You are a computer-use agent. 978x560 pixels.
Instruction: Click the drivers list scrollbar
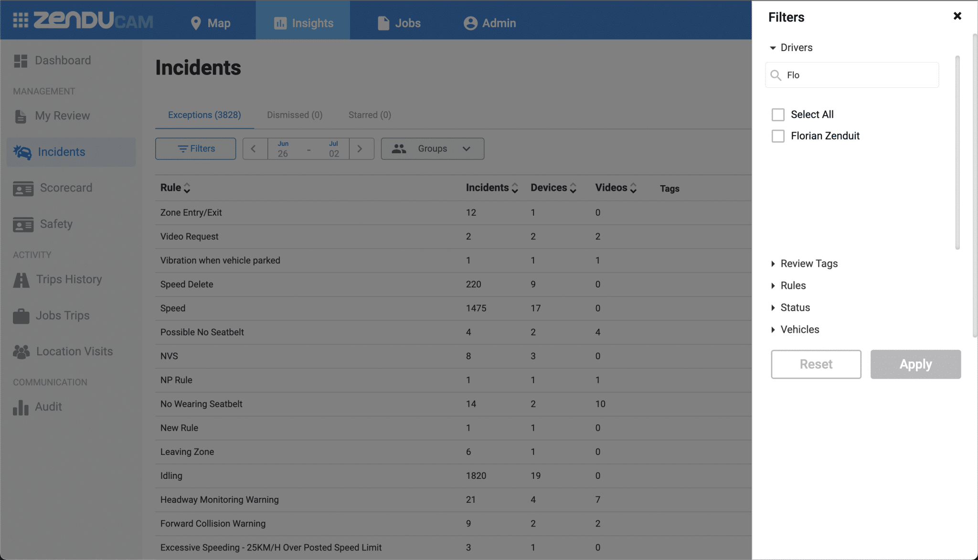957,153
